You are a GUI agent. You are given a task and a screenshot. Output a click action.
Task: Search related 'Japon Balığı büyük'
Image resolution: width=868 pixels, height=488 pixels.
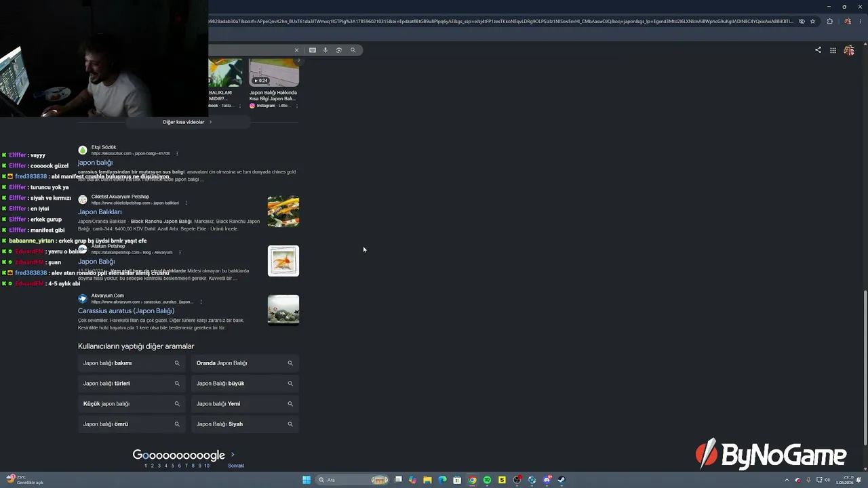point(245,384)
